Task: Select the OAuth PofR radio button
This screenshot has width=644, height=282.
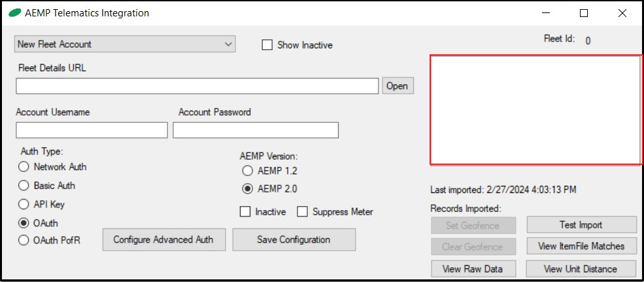Action: [x=24, y=240]
